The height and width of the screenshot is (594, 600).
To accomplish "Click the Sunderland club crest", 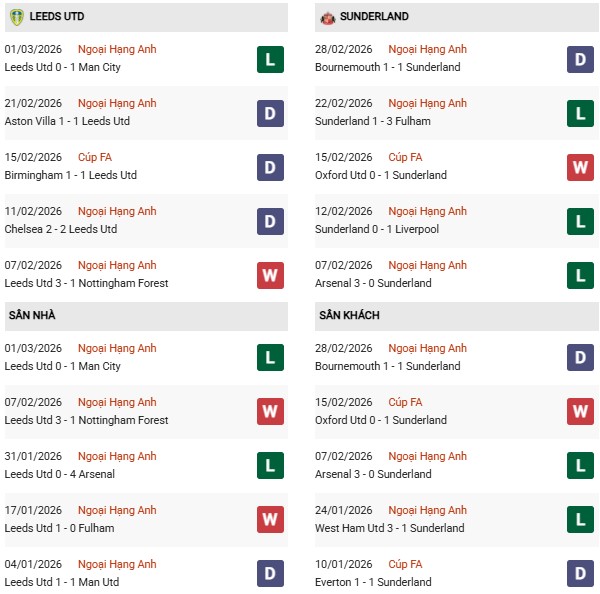I will [x=327, y=17].
